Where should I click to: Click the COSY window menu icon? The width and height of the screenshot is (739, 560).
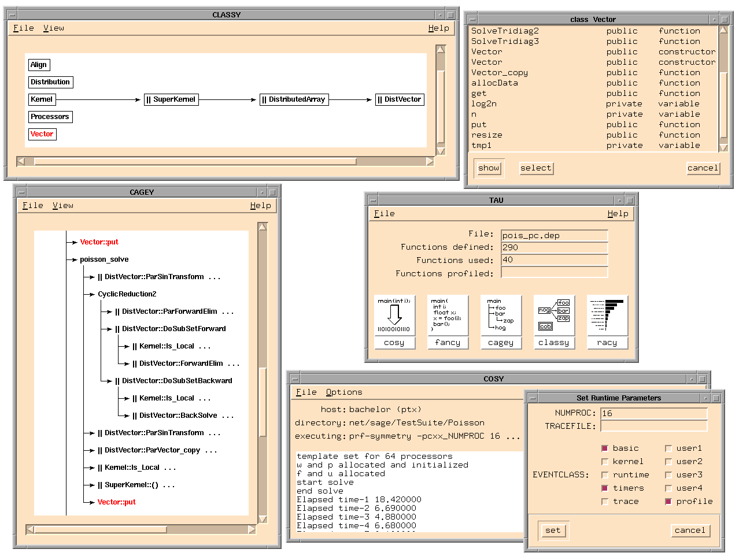[x=295, y=379]
